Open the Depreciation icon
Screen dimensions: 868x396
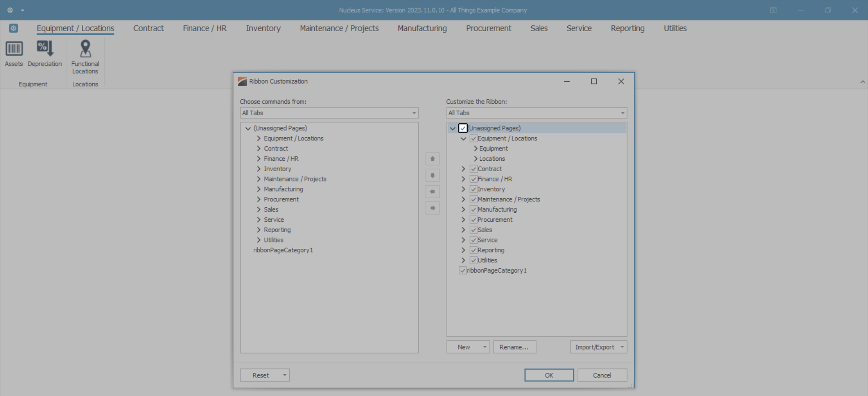click(x=45, y=48)
